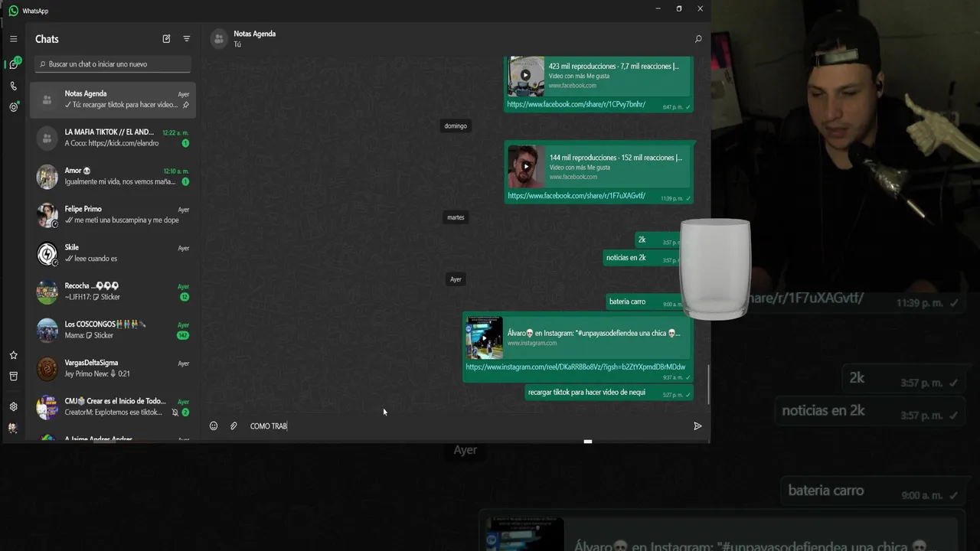Open CMJ Crear es el Inicio chat

coord(113,406)
